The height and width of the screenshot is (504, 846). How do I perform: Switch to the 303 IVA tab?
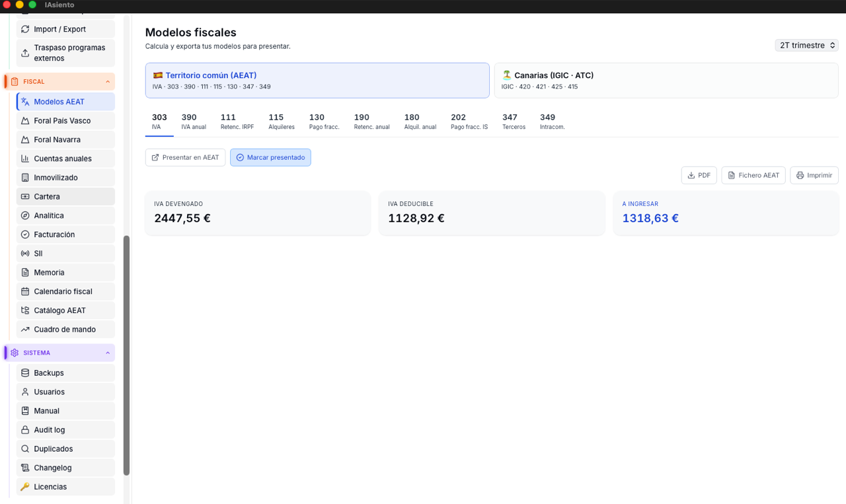pos(159,122)
